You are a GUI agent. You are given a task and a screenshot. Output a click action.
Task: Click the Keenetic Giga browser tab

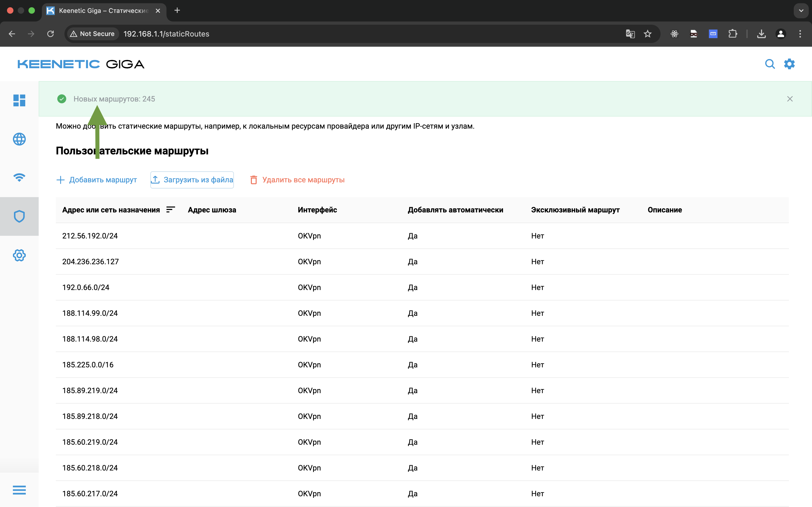pos(103,11)
